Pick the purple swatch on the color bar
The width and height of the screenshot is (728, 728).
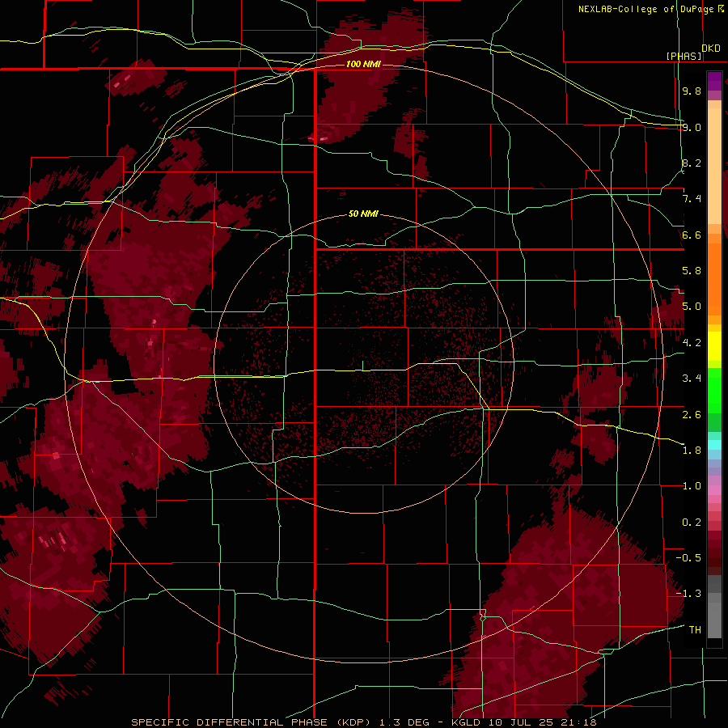click(x=714, y=81)
